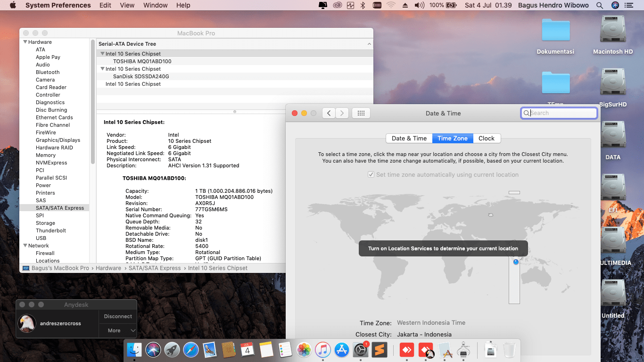Click sort arrow of Serial-ATA Device Tree header

pos(369,44)
